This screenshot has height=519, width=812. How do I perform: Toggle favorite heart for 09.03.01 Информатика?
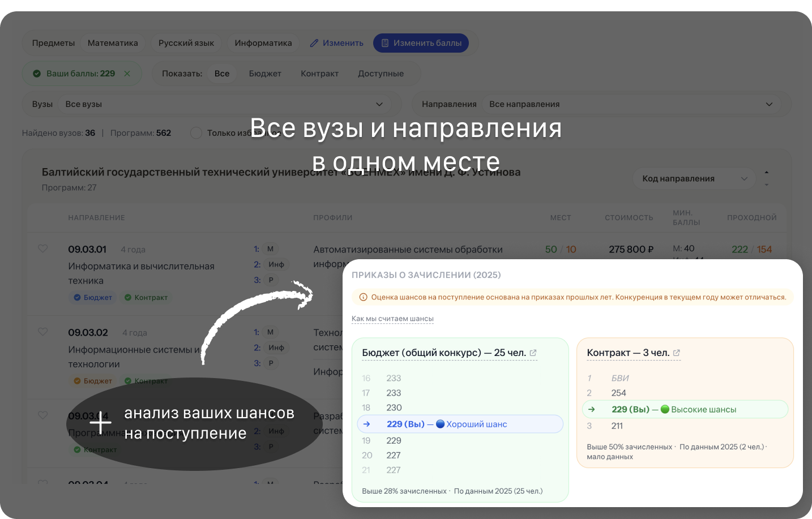tap(43, 248)
